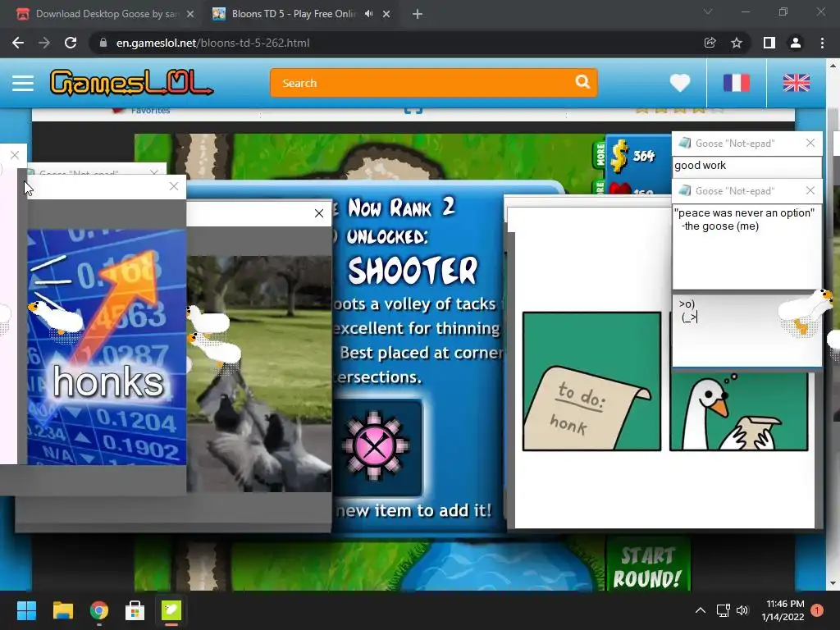Switch site language with UK flag
This screenshot has height=630, width=840.
[x=796, y=83]
